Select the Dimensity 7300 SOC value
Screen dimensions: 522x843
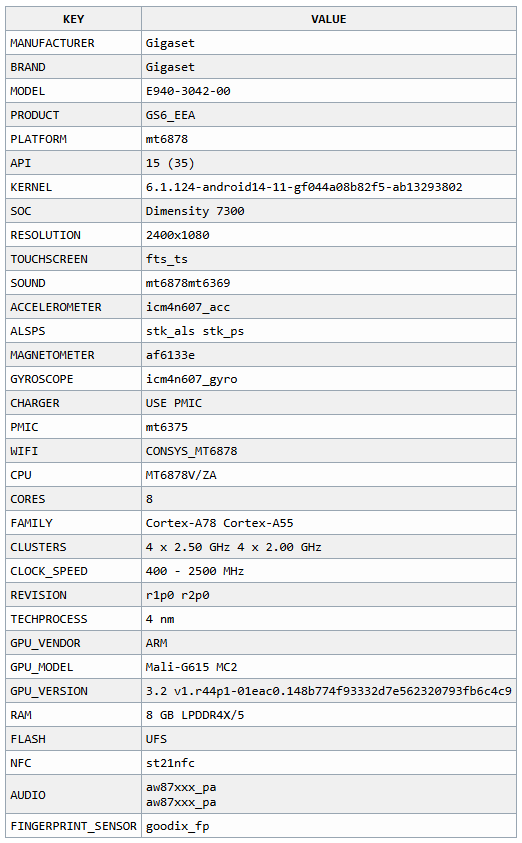coord(195,211)
